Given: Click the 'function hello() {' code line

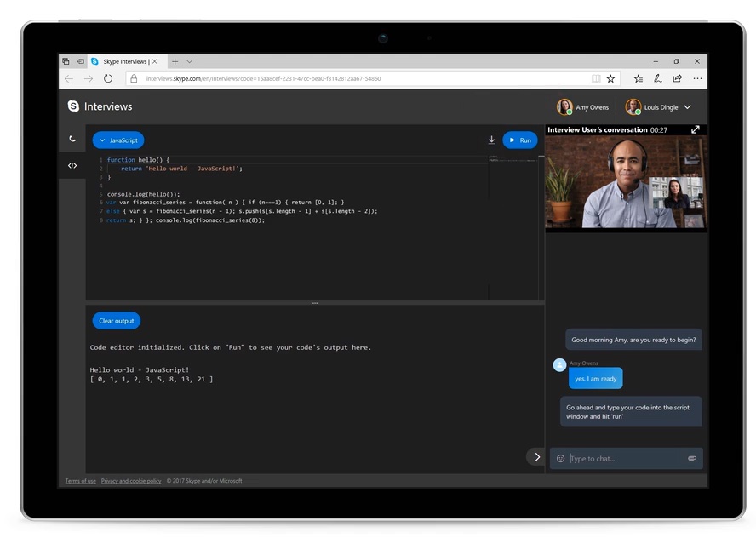Looking at the screenshot, I should 138,159.
